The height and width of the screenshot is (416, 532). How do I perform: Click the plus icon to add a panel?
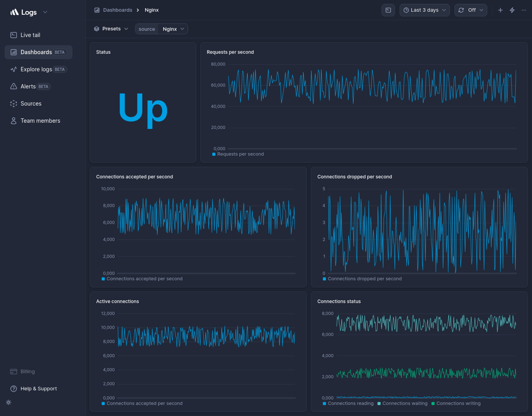[x=500, y=10]
